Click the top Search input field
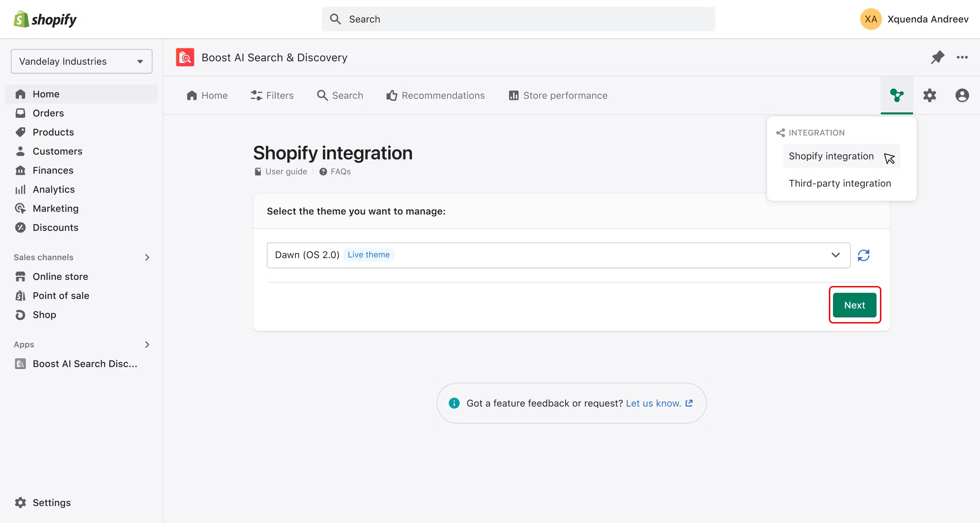This screenshot has height=523, width=980. point(518,19)
